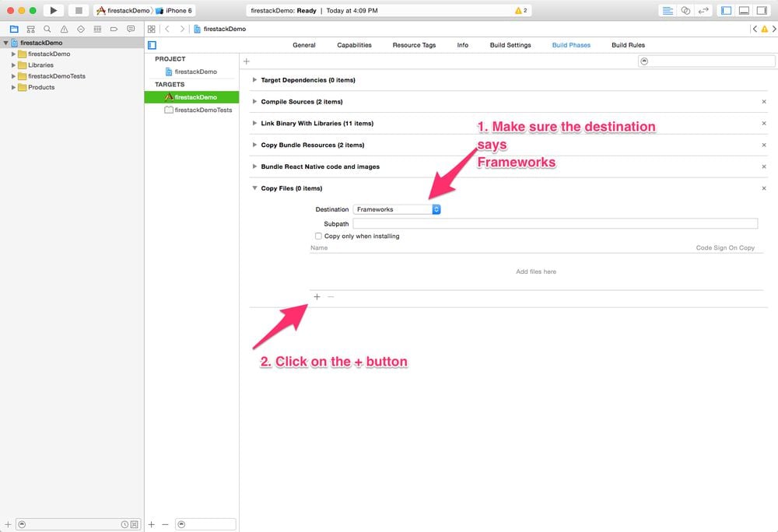778x532 pixels.
Task: Open the Destination Frameworks dropdown
Action: click(x=397, y=210)
